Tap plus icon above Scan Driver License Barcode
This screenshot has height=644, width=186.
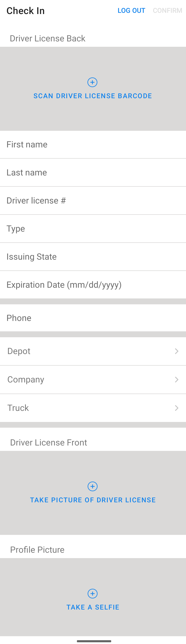(92, 82)
